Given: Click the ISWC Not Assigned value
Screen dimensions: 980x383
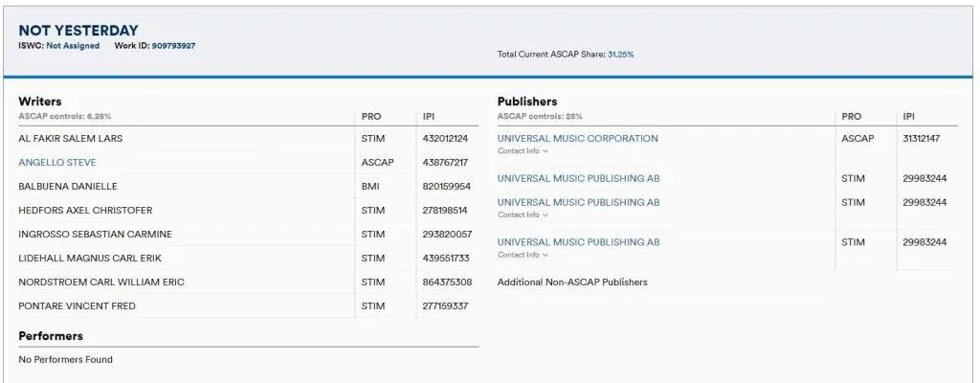Looking at the screenshot, I should pos(73,46).
